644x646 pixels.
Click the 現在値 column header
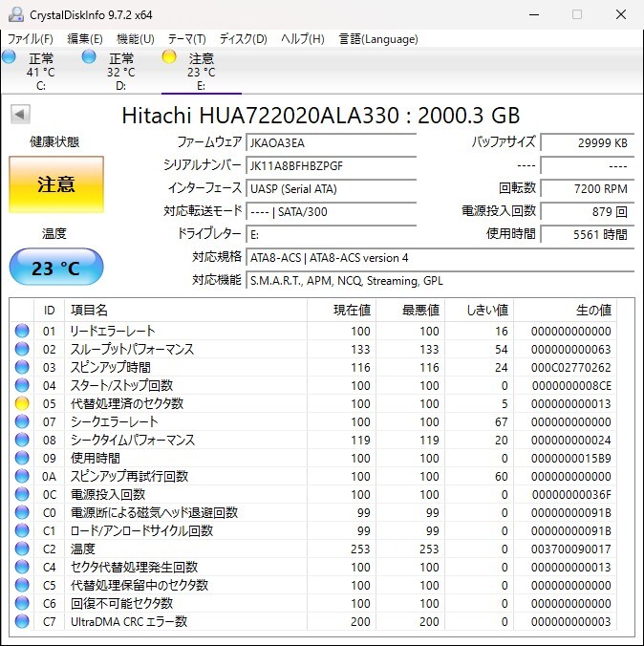coord(341,310)
